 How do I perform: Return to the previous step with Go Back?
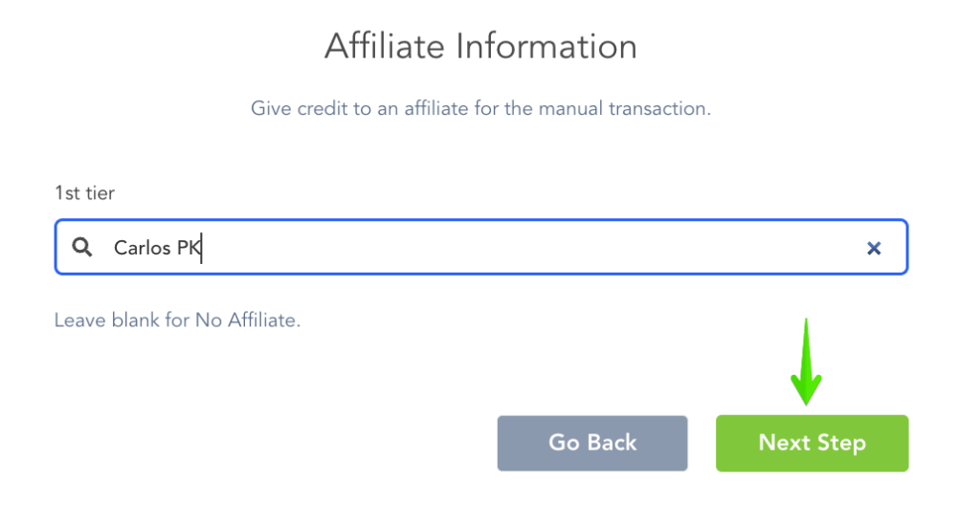pyautogui.click(x=592, y=443)
